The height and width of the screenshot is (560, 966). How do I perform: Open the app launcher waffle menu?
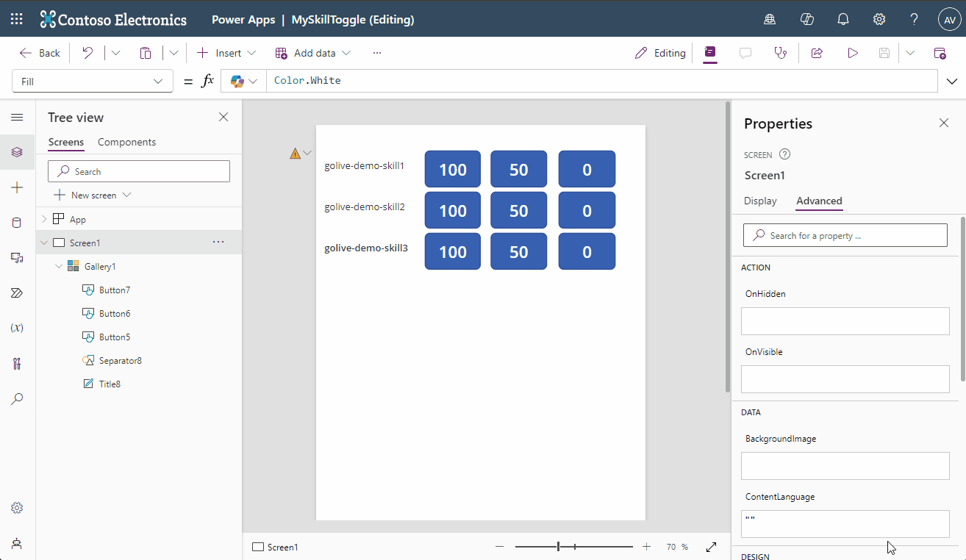point(17,19)
